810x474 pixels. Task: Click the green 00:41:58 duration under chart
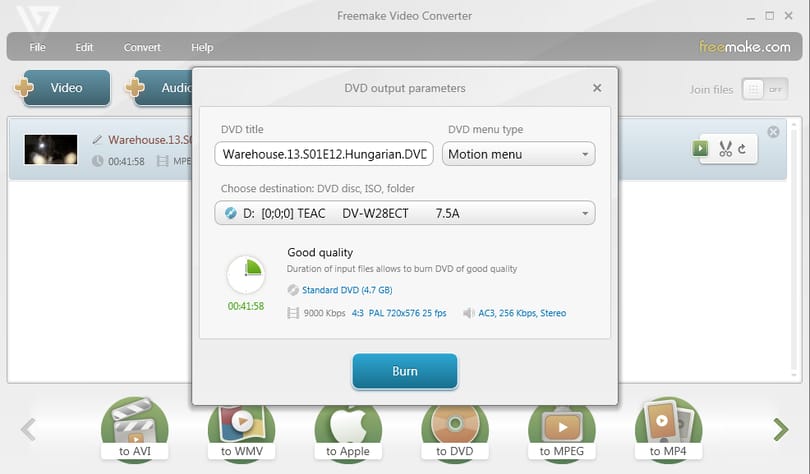coord(246,306)
